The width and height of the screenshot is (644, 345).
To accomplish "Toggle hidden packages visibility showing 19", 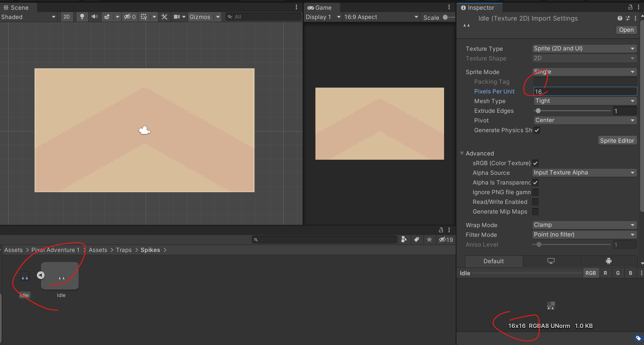I will (x=446, y=240).
